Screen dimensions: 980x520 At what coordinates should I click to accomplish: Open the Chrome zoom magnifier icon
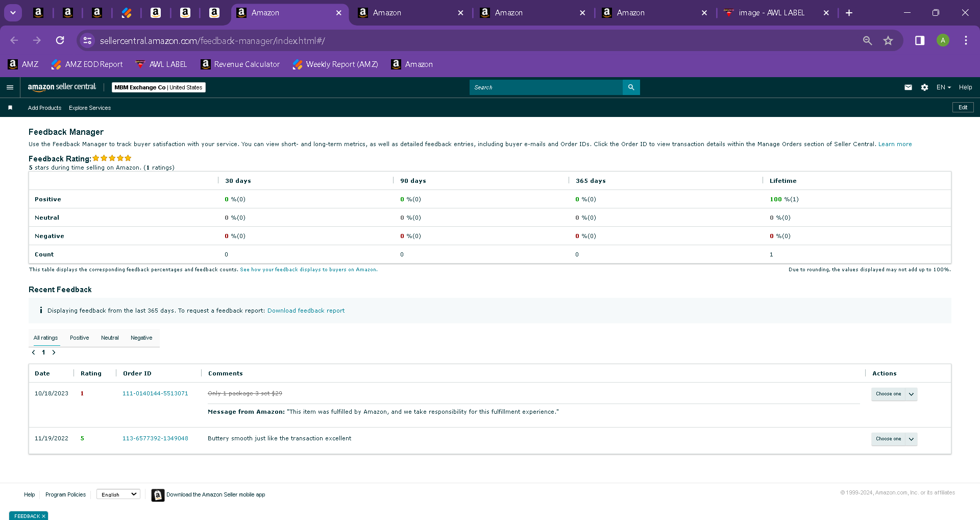click(867, 40)
